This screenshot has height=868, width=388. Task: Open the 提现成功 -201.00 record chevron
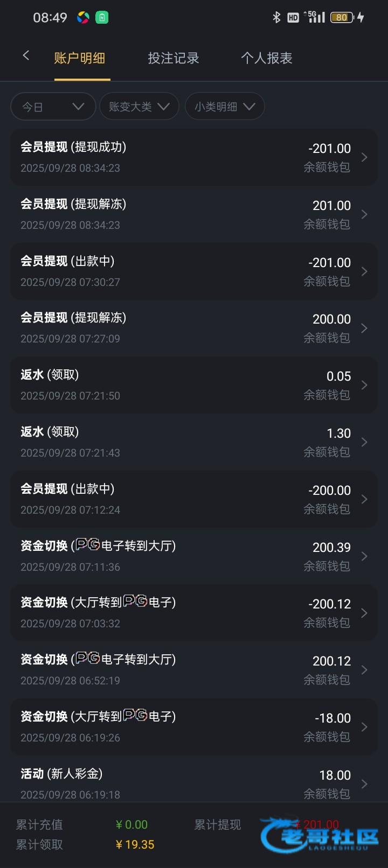point(364,157)
